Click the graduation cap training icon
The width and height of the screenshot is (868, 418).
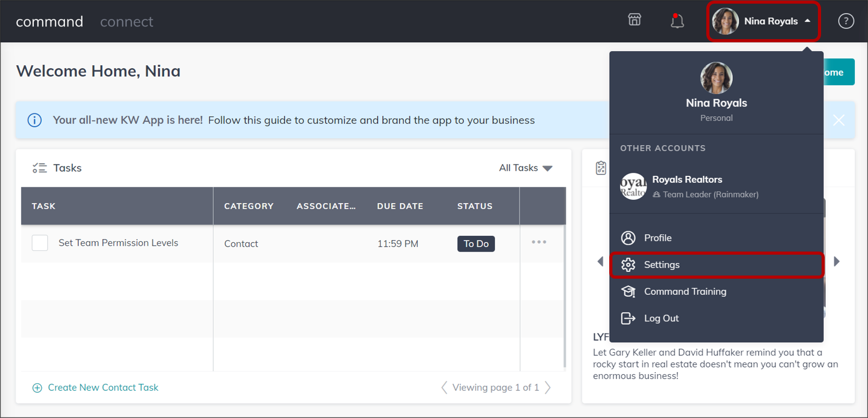pos(628,292)
